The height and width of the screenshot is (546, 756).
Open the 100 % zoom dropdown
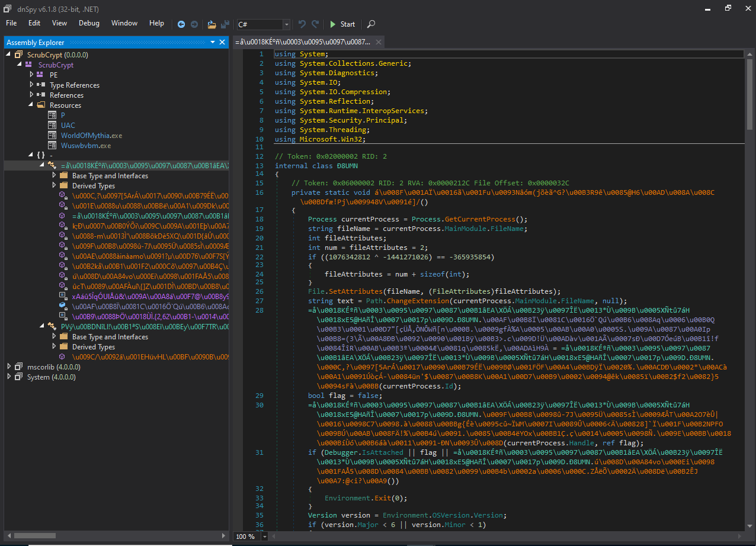[264, 537]
